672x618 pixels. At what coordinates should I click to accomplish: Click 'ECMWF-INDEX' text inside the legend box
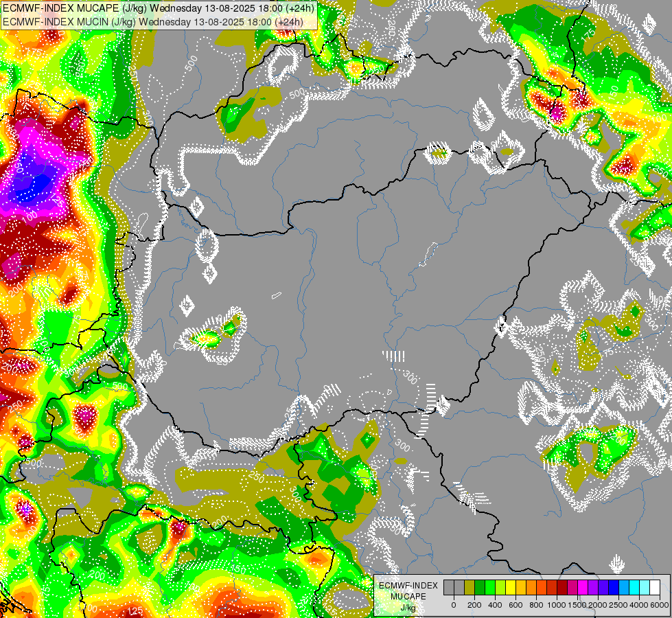pos(408,586)
